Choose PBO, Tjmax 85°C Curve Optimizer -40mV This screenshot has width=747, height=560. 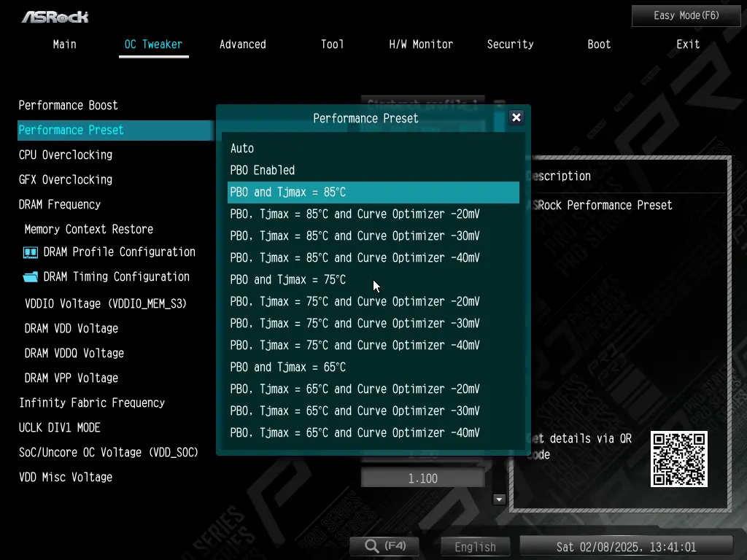tap(373, 258)
